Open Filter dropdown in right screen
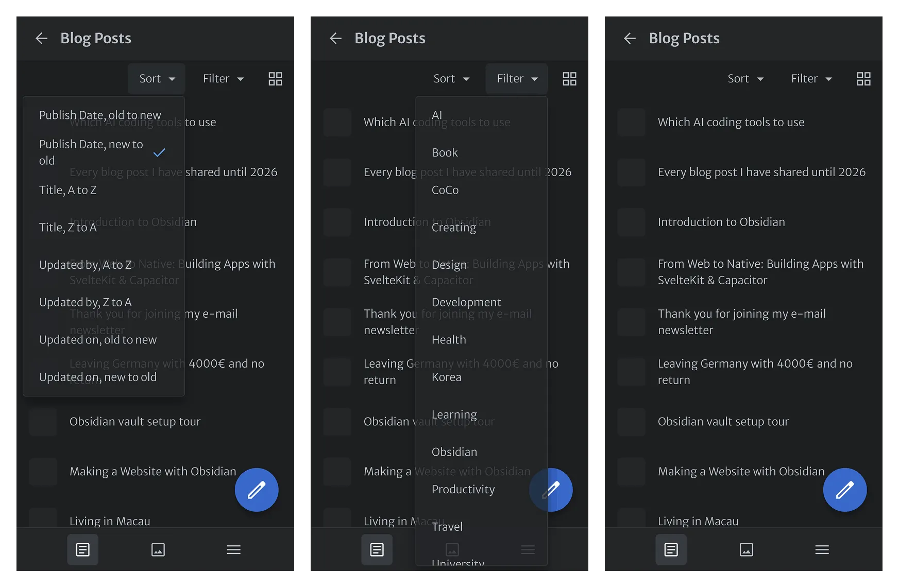This screenshot has width=899, height=588. click(x=811, y=79)
